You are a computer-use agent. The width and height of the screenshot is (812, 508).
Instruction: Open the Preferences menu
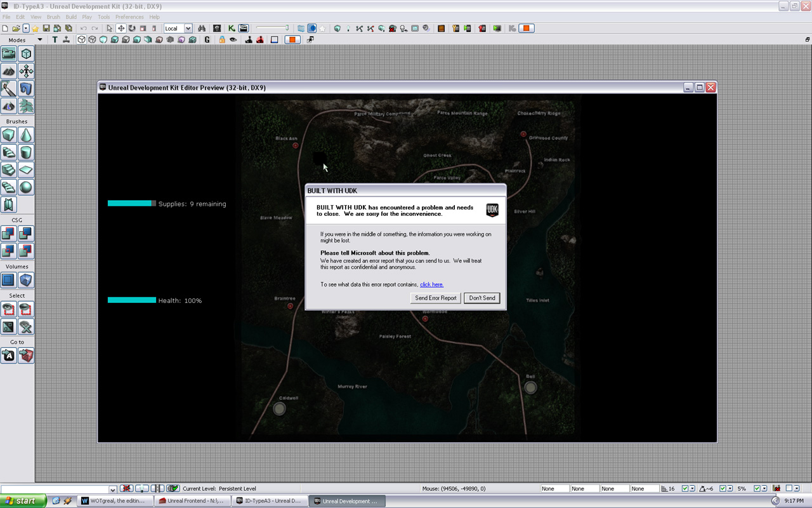point(129,17)
